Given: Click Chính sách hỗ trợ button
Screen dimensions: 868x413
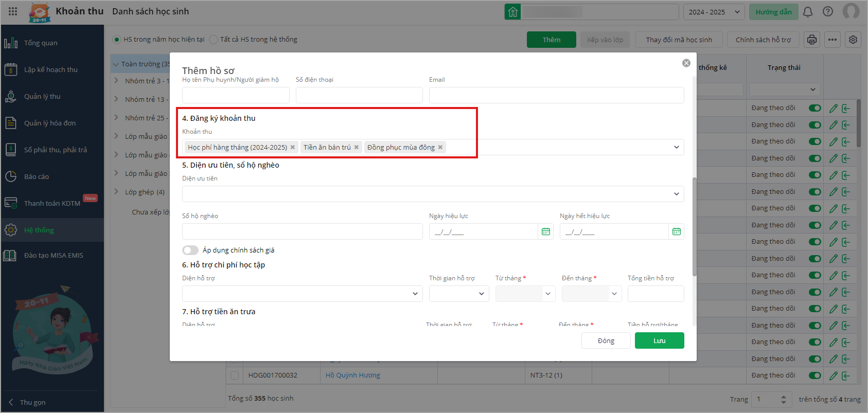Looking at the screenshot, I should [x=763, y=40].
